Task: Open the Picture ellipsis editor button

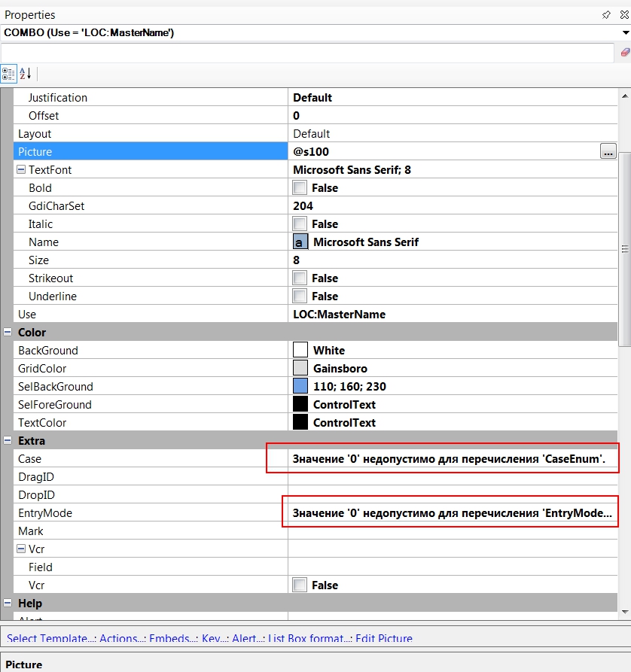Action: tap(608, 152)
